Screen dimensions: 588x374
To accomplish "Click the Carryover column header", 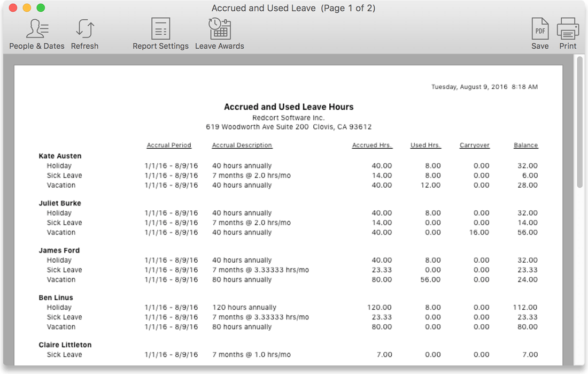I will [474, 146].
